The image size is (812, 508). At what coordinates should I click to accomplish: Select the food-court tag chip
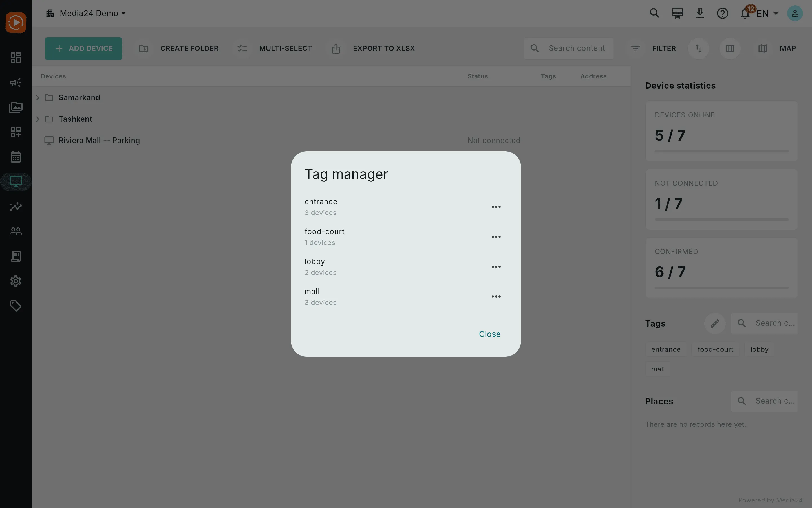[x=715, y=349]
